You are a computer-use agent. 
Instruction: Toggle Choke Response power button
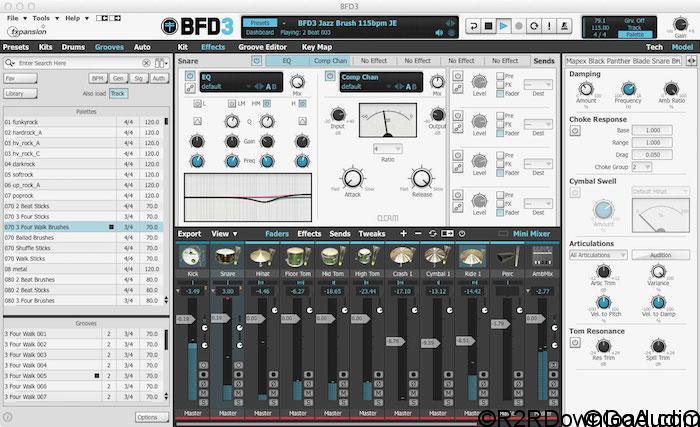pos(575,131)
